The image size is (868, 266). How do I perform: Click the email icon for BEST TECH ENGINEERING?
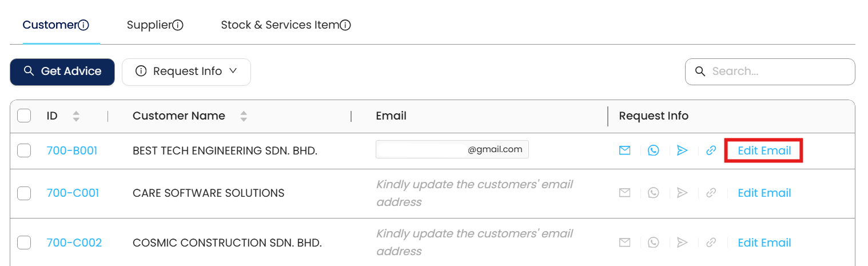coord(624,150)
